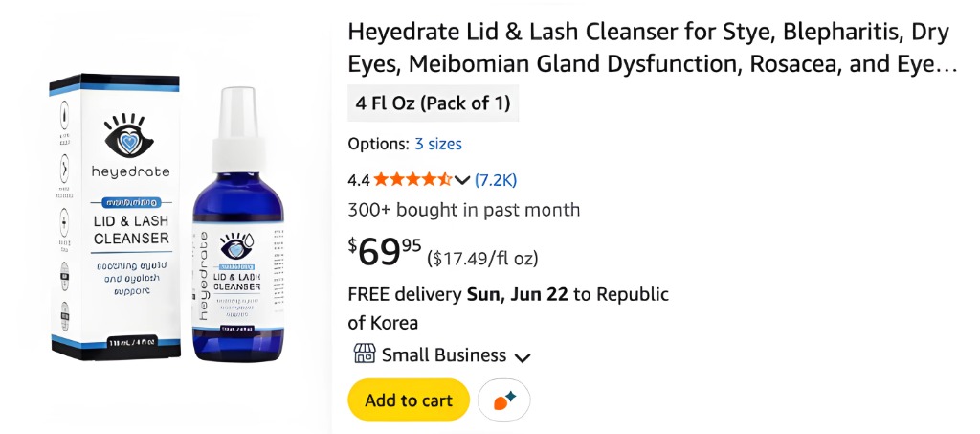Open the 7.2K reviews link
Screen dimensions: 980x434
(x=496, y=179)
